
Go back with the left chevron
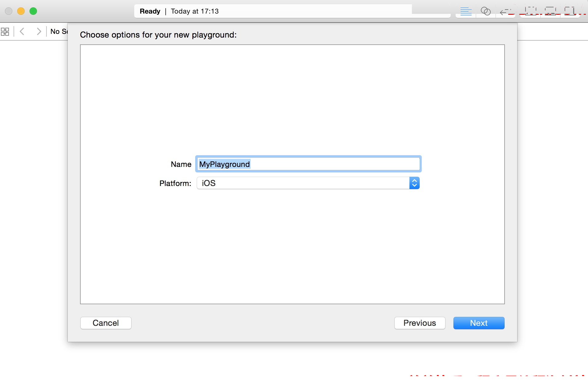(x=22, y=31)
